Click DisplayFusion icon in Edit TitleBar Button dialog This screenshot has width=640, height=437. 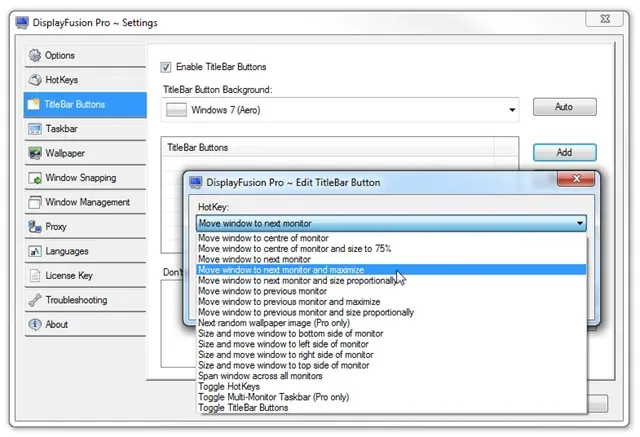pyautogui.click(x=196, y=182)
